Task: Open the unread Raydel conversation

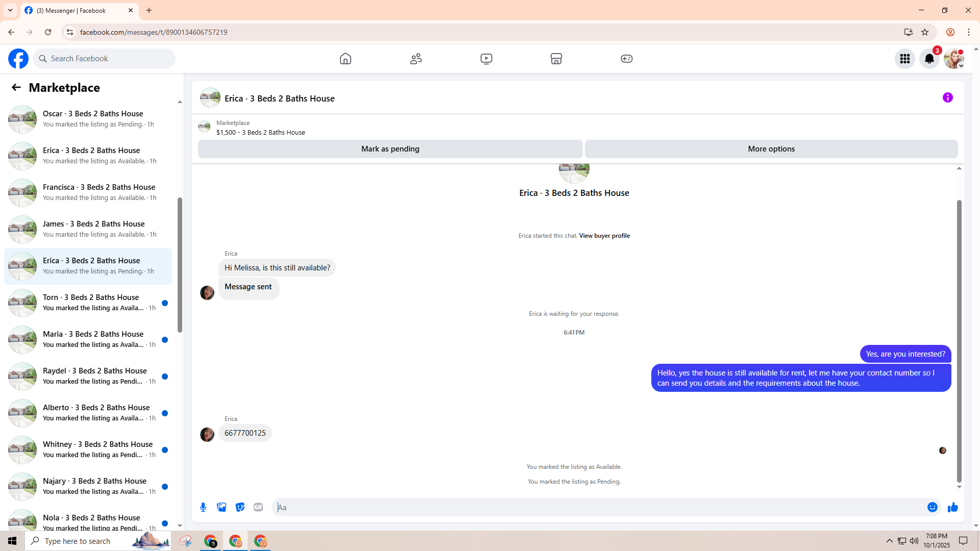Action: click(88, 376)
